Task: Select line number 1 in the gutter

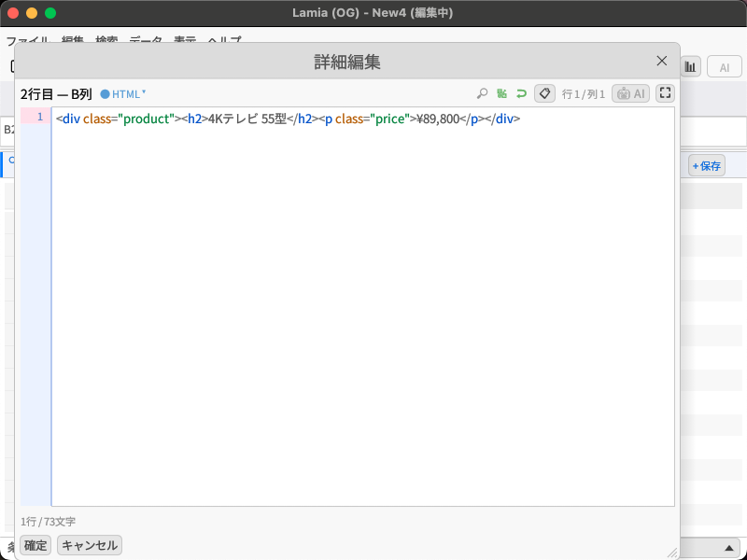Action: coord(40,117)
